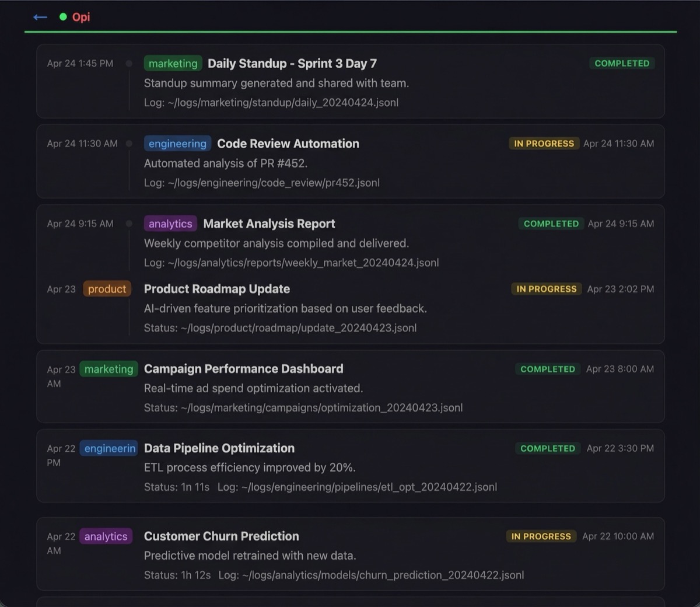The width and height of the screenshot is (700, 607).
Task: Click timeline dot for Daily Standup entry
Action: click(x=129, y=63)
